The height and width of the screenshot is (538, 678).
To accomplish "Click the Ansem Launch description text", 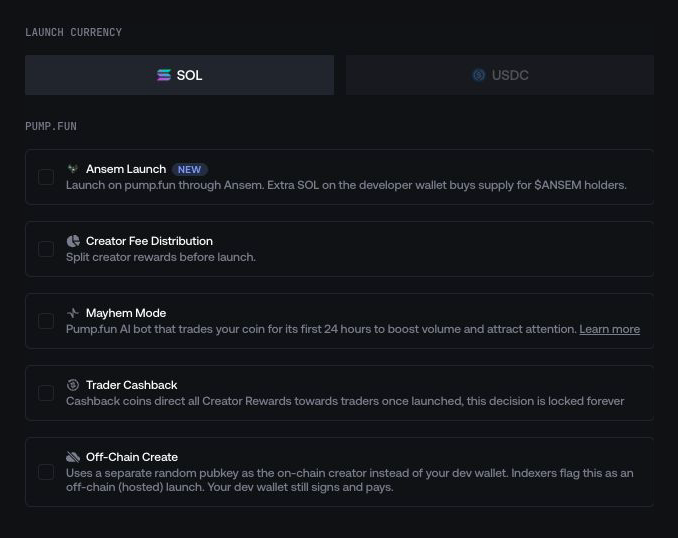I will [346, 185].
